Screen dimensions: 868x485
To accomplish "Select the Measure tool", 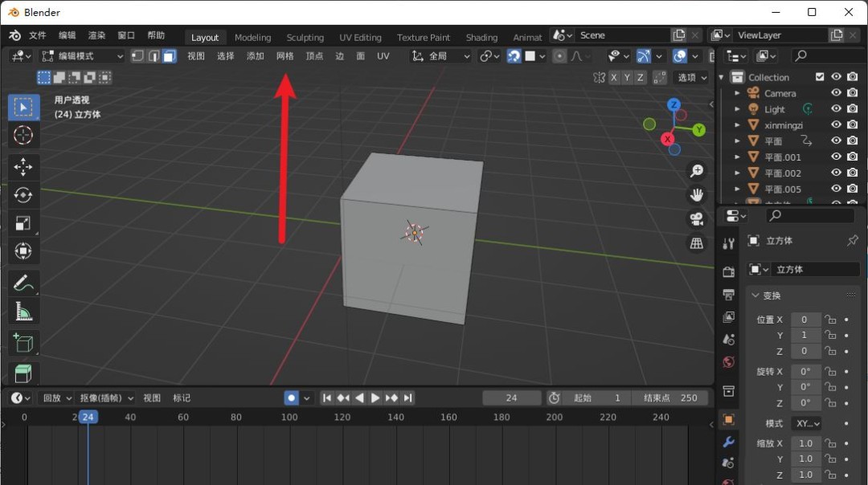I will 23,311.
